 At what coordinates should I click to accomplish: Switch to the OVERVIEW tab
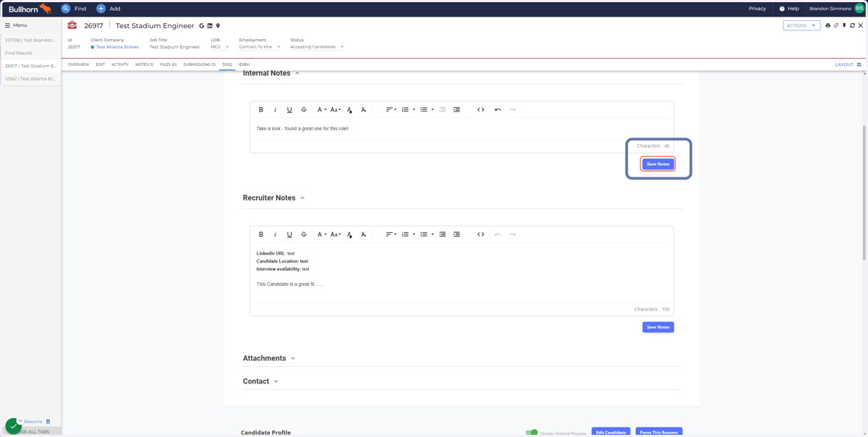(78, 64)
